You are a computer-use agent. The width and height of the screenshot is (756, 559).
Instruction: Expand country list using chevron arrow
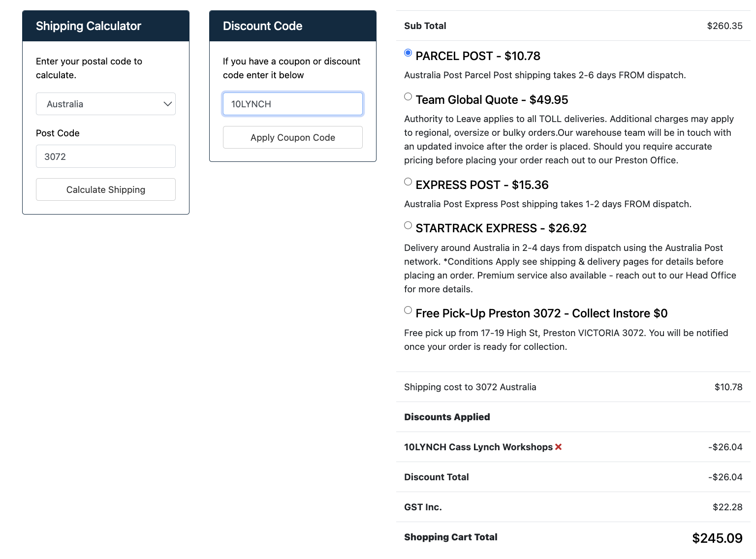point(167,104)
